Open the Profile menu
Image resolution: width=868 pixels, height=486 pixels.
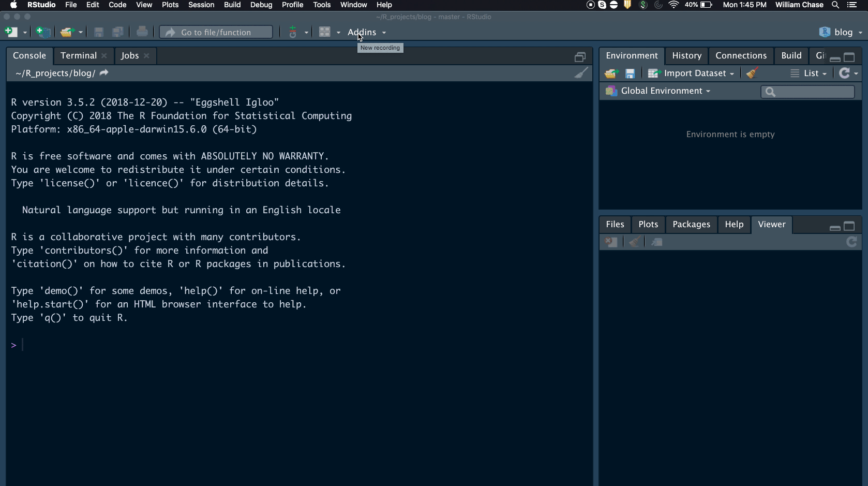[x=292, y=5]
